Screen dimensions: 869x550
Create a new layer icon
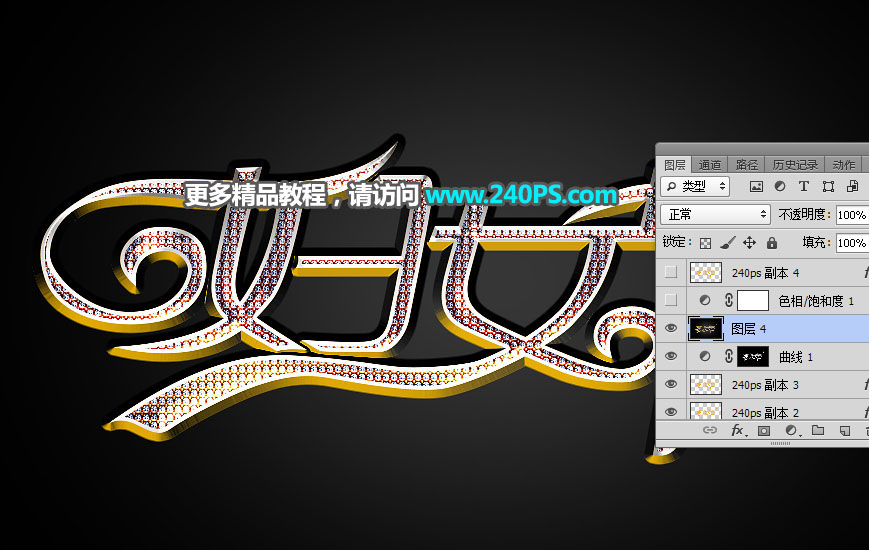coord(845,431)
